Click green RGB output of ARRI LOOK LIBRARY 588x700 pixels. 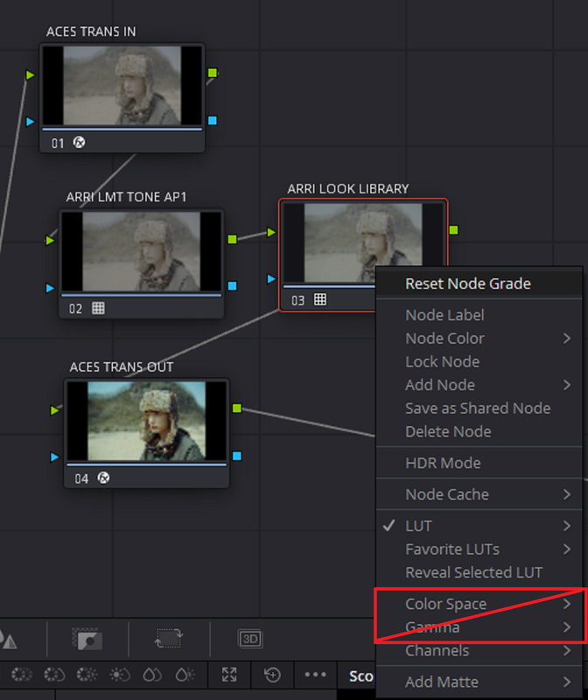(x=453, y=230)
